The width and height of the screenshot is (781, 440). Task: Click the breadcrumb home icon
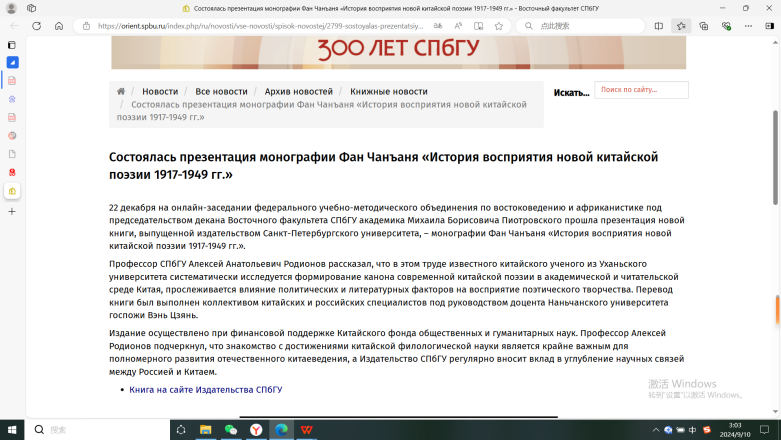point(121,91)
